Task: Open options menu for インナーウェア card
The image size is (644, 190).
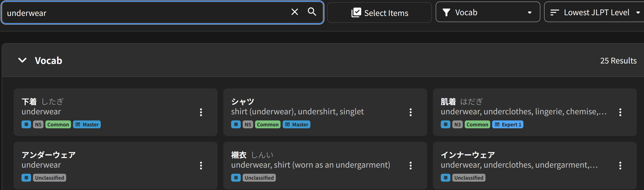Action: click(620, 166)
